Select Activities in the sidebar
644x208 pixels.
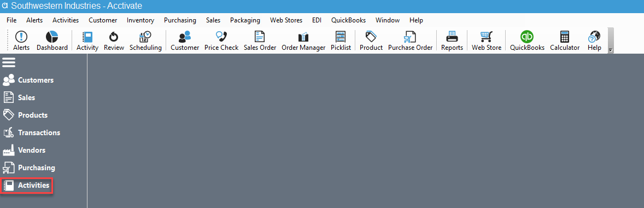tap(27, 186)
